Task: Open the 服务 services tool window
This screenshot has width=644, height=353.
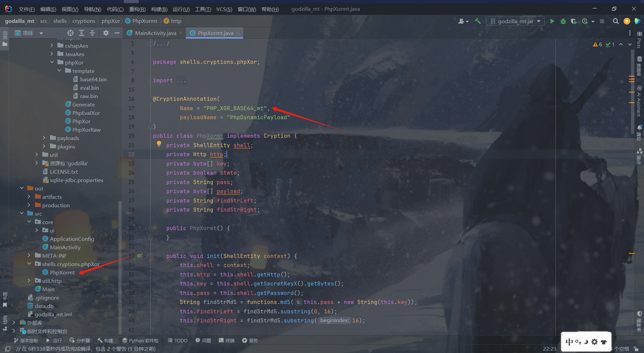Action: [x=250, y=340]
